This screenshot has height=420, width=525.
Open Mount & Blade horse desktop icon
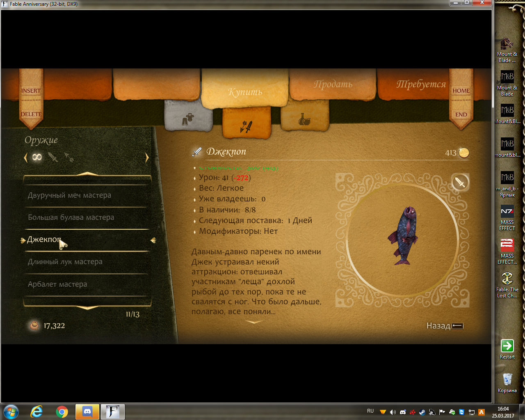(x=507, y=50)
